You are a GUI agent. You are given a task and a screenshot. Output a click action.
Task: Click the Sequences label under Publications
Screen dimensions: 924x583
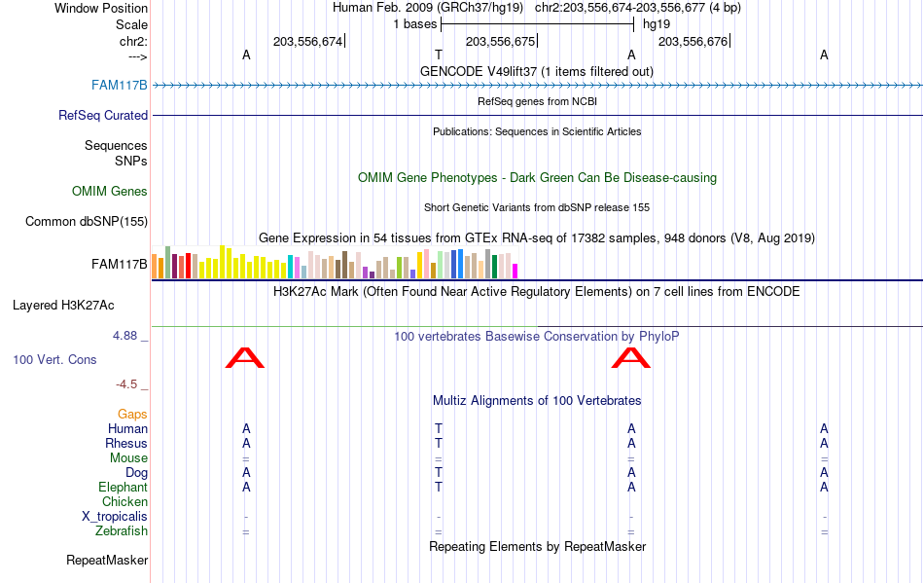point(116,146)
